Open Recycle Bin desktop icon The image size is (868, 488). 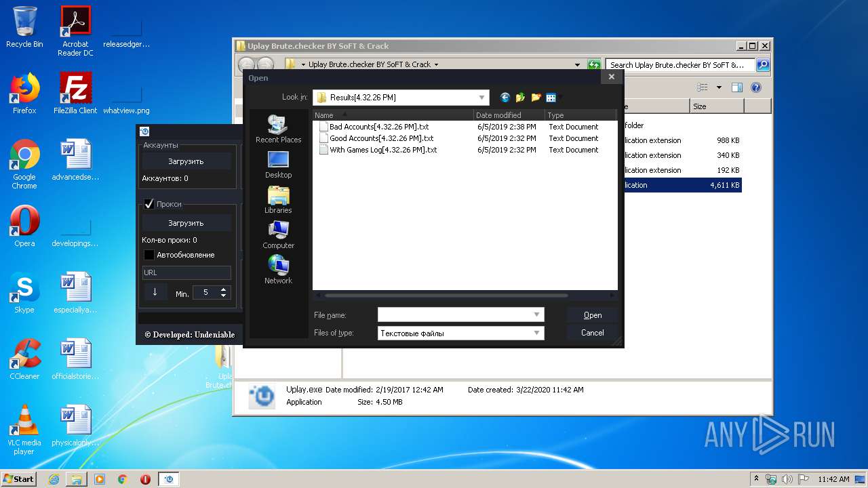click(x=24, y=27)
